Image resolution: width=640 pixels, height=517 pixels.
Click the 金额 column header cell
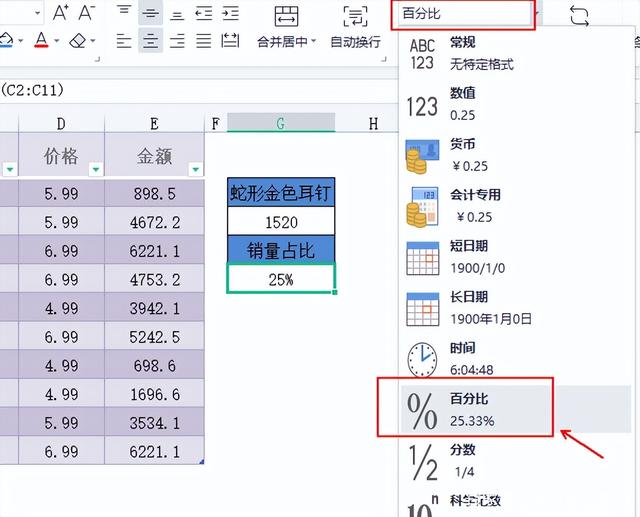click(154, 155)
